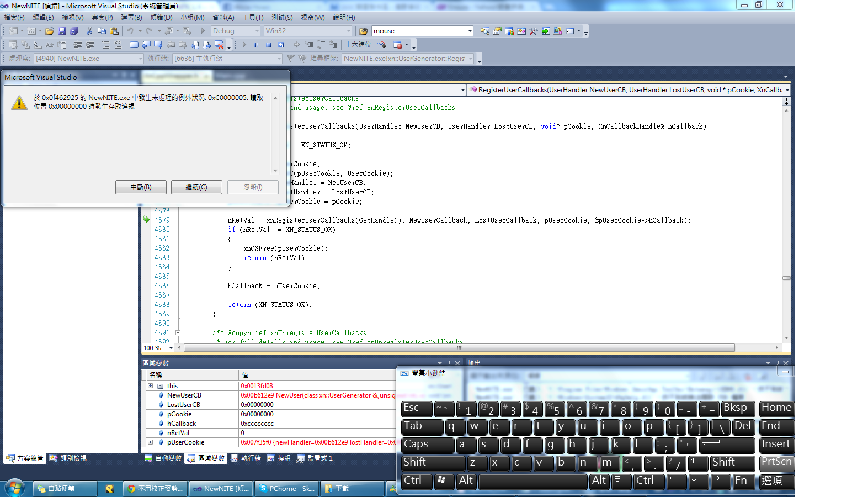Click the Paste clipboard icon
This screenshot has width=868, height=497.
click(x=114, y=31)
